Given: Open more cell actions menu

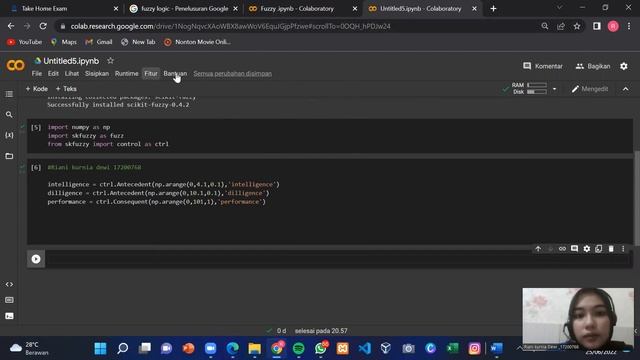Looking at the screenshot, I should (623, 249).
